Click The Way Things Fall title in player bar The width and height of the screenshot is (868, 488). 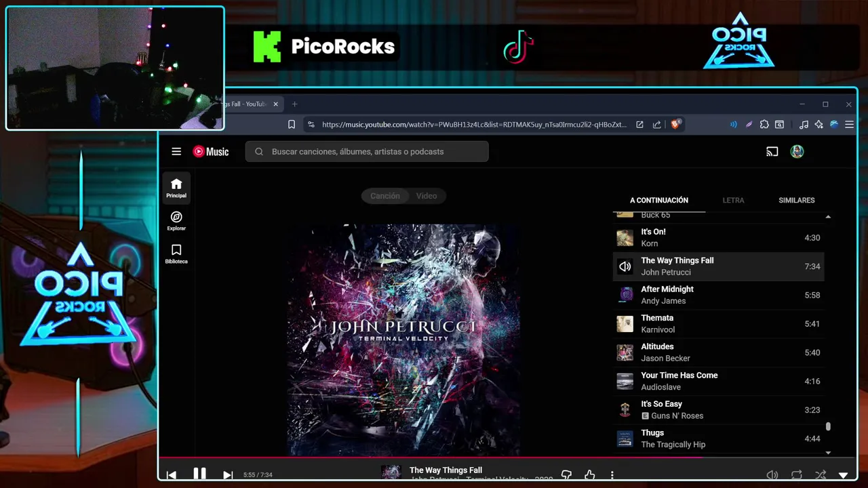click(446, 470)
